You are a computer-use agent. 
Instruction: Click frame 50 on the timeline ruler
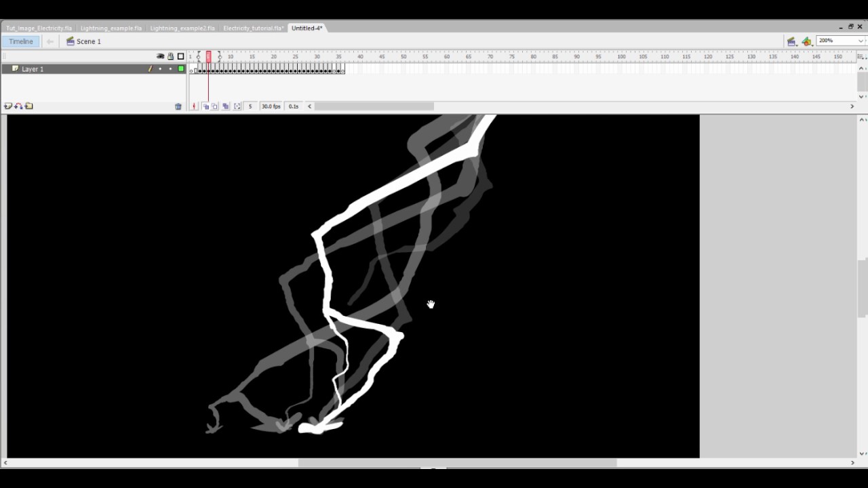coord(403,56)
